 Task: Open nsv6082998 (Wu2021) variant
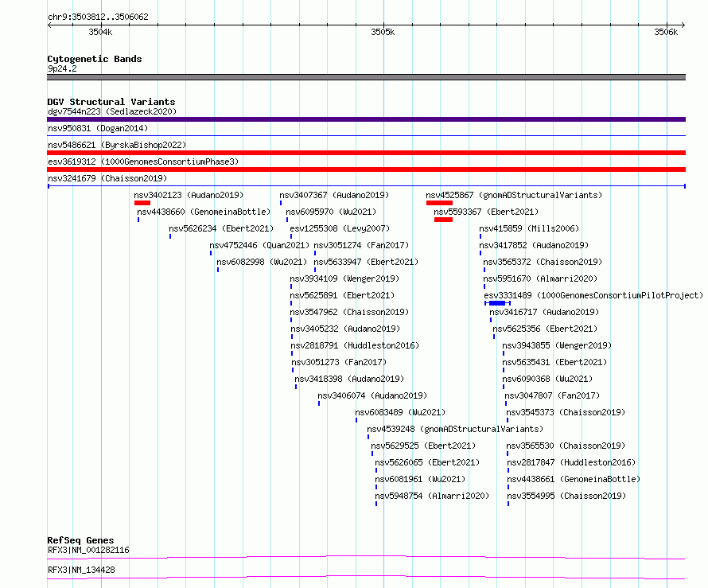(262, 262)
